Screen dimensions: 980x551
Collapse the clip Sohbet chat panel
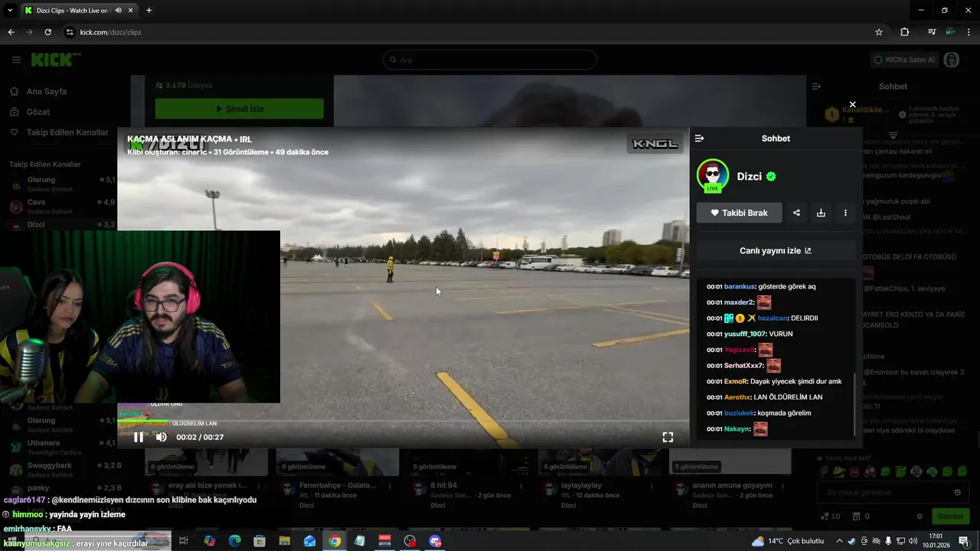[699, 139]
